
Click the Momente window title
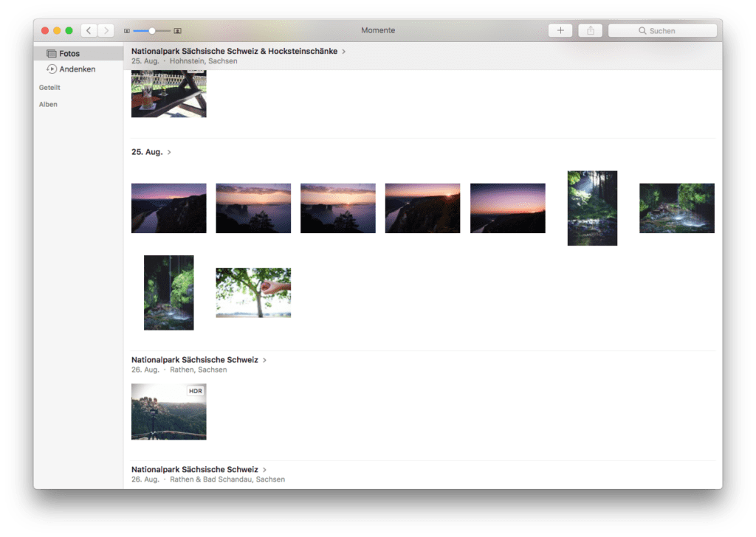(x=378, y=30)
